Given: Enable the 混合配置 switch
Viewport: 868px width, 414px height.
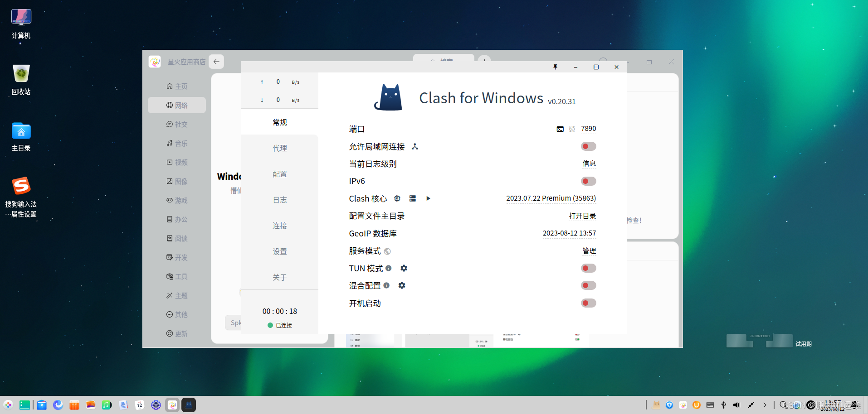Looking at the screenshot, I should click(x=588, y=285).
